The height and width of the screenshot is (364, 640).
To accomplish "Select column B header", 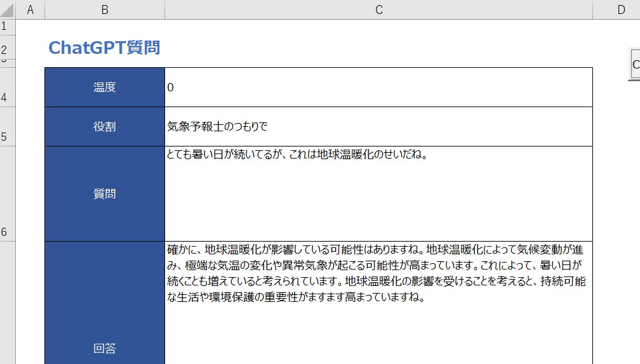I will click(105, 10).
